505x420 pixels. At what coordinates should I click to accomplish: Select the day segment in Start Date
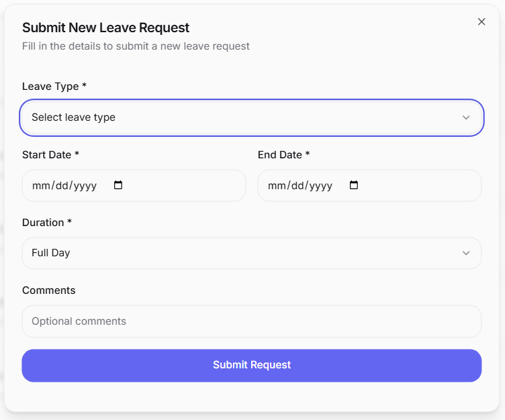pos(62,186)
